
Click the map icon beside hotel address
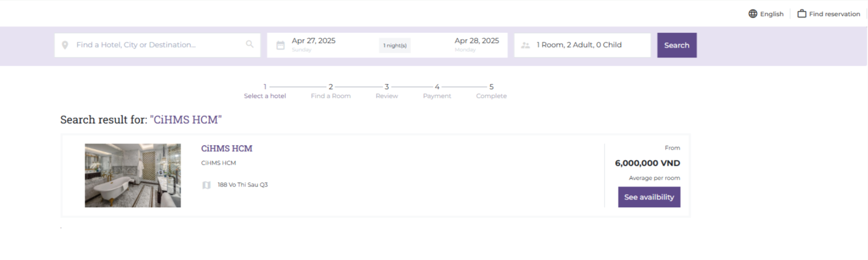(x=206, y=185)
